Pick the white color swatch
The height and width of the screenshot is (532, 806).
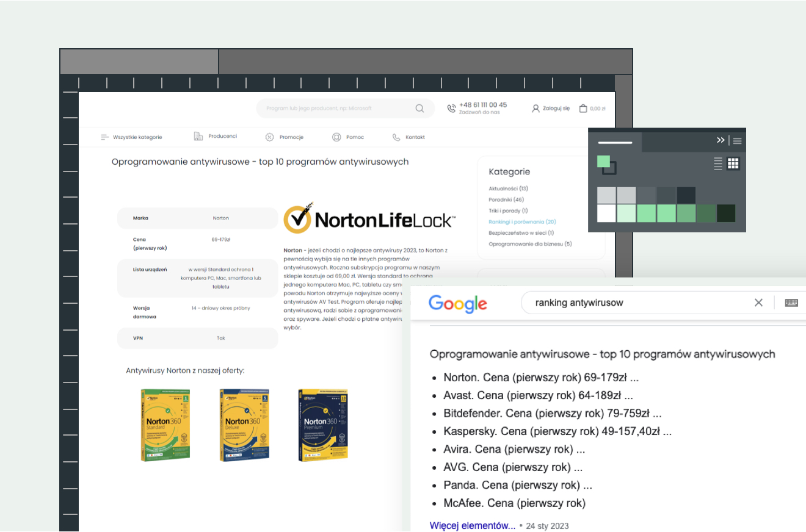point(606,214)
